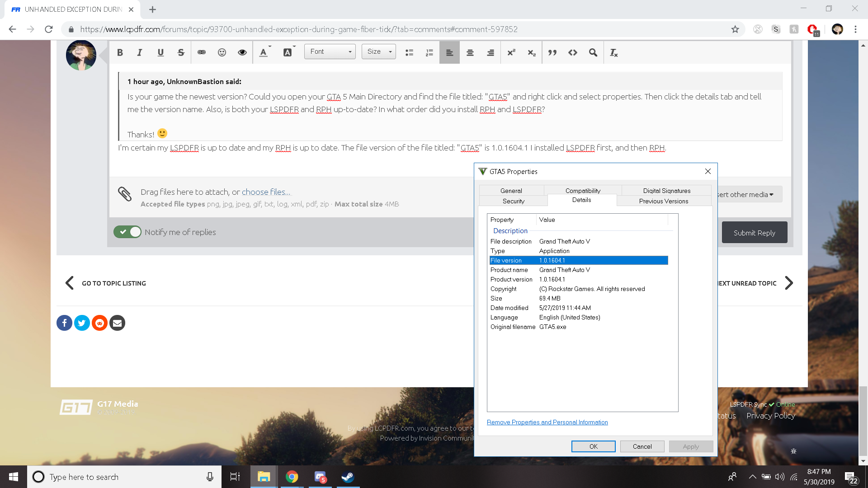Click Remove Properties and Personal Information link
The image size is (868, 488).
click(x=547, y=422)
